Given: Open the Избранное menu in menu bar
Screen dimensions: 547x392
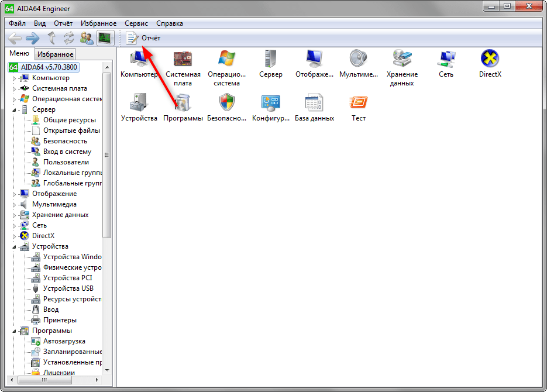Looking at the screenshot, I should (98, 23).
